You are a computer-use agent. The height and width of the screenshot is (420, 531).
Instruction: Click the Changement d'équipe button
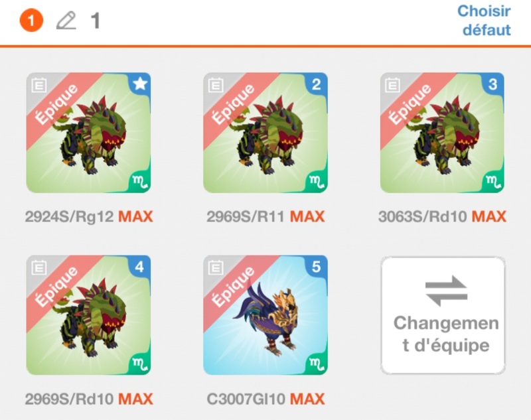pos(443,315)
